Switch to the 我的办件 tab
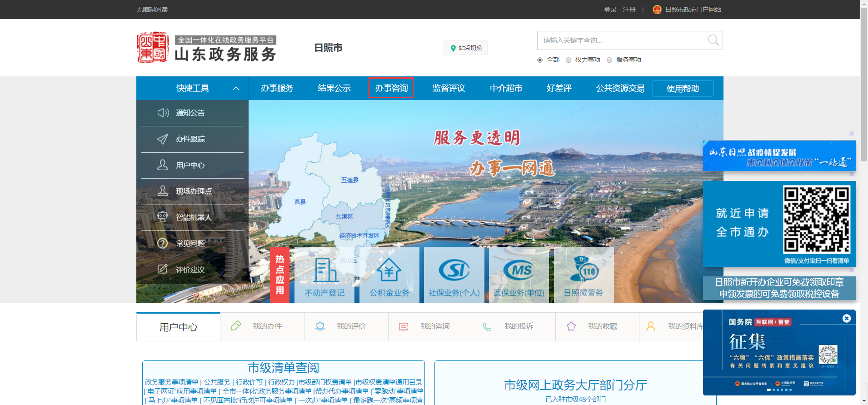Screen dimensions: 868x405 [x=262, y=326]
